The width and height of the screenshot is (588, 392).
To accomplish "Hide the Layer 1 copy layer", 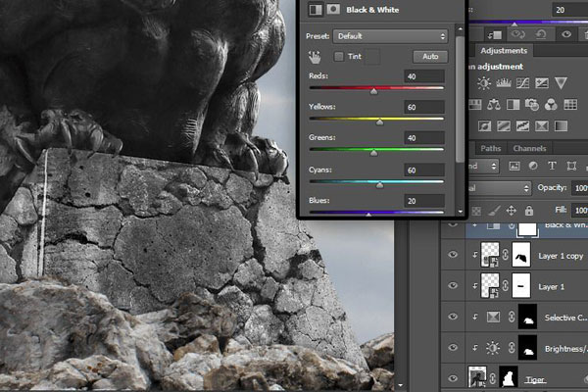I will 453,255.
